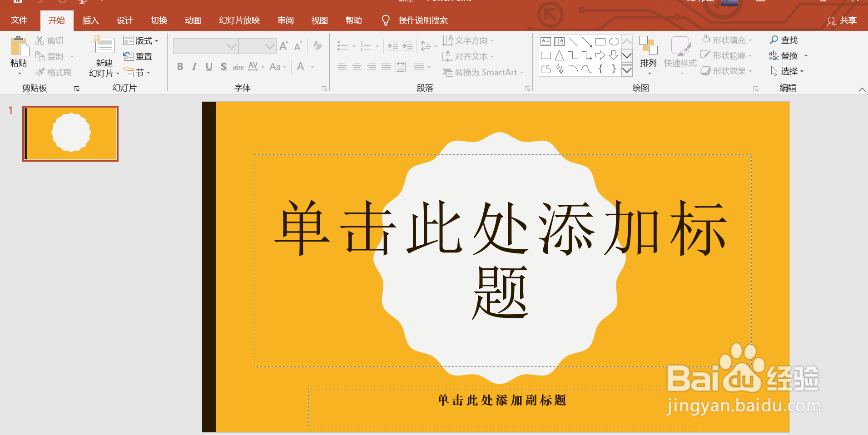The width and height of the screenshot is (868, 435).
Task: Click the Justify text icon
Action: (x=386, y=67)
